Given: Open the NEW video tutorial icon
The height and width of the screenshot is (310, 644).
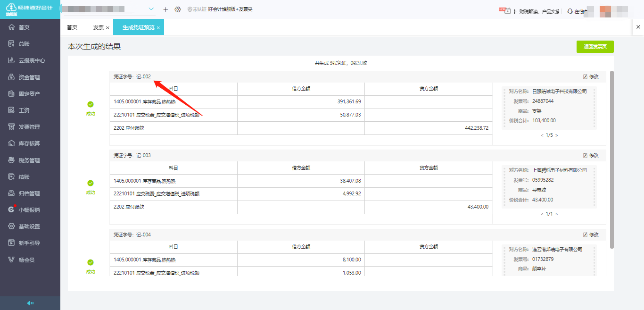Looking at the screenshot, I should point(505,10).
